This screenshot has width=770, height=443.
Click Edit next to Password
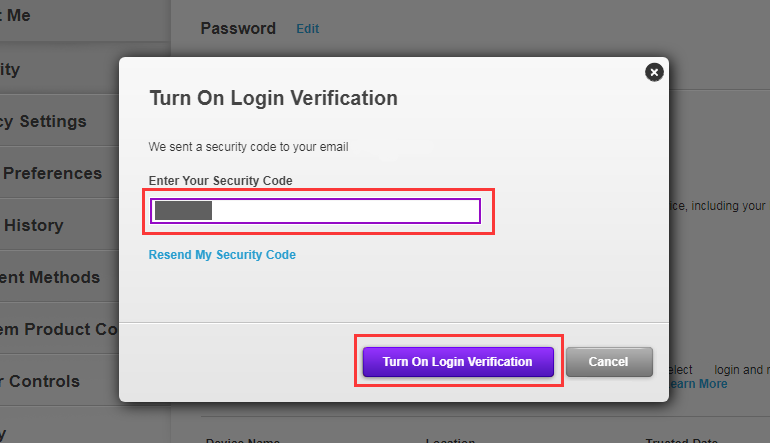pyautogui.click(x=307, y=29)
